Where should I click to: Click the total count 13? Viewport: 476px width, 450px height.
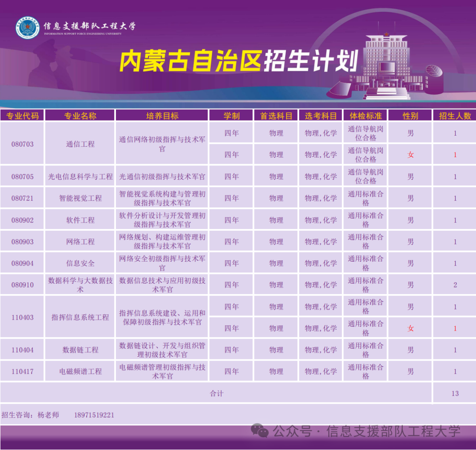coord(455,394)
